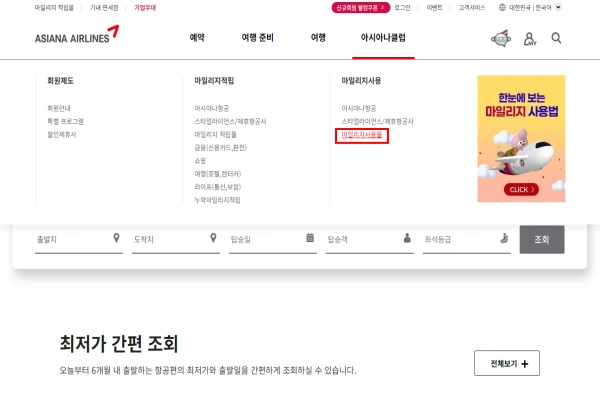Select 여행(호텔,렌터카) menu entry
The height and width of the screenshot is (400, 600).
[218, 173]
